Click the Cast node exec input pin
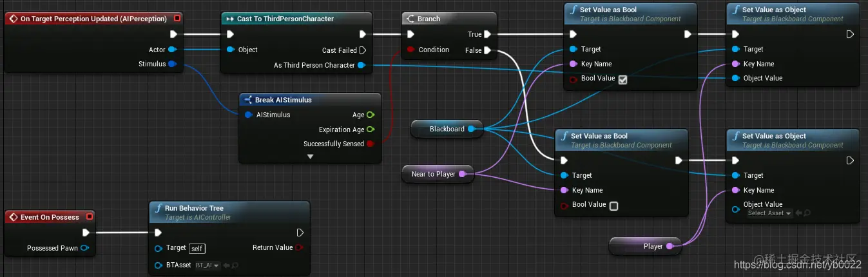Viewport: 868px width, 277px height. 231,34
